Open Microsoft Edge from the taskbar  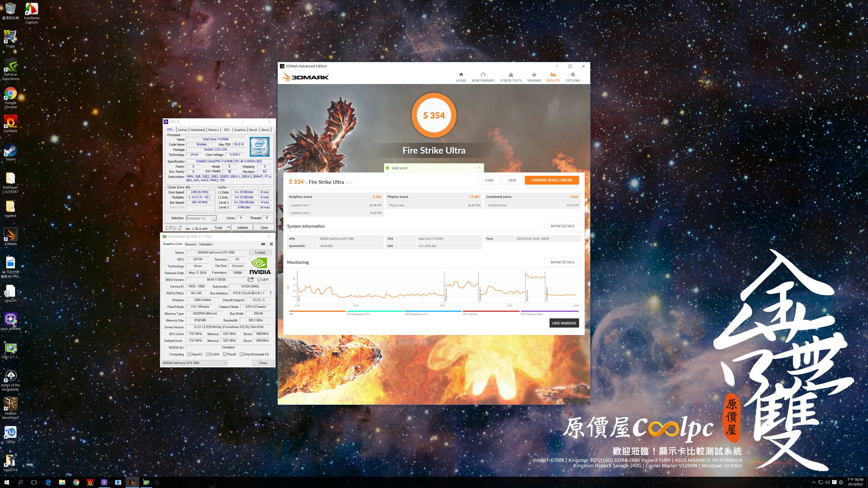48,482
